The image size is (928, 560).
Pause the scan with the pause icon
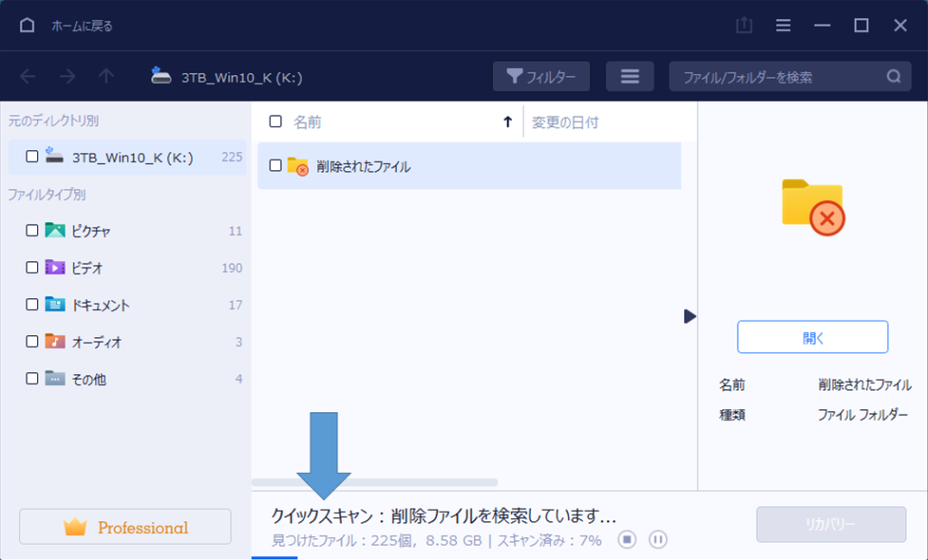[656, 540]
